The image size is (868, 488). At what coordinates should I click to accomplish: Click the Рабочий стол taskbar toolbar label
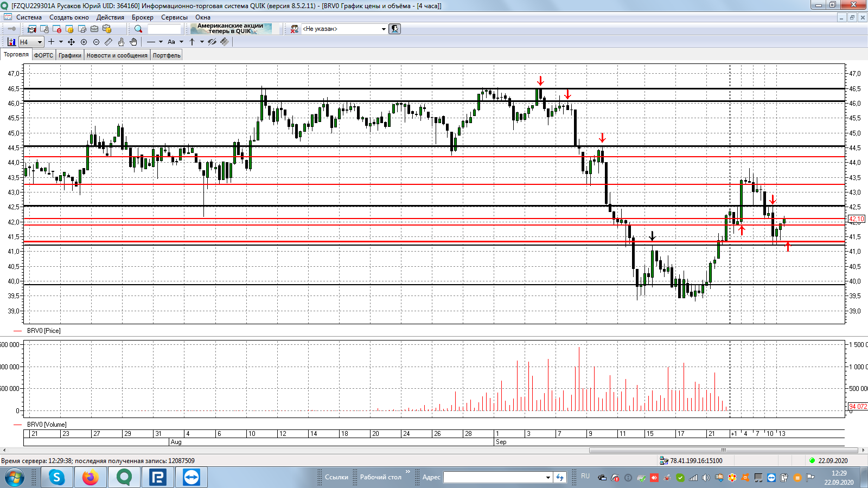click(x=381, y=477)
